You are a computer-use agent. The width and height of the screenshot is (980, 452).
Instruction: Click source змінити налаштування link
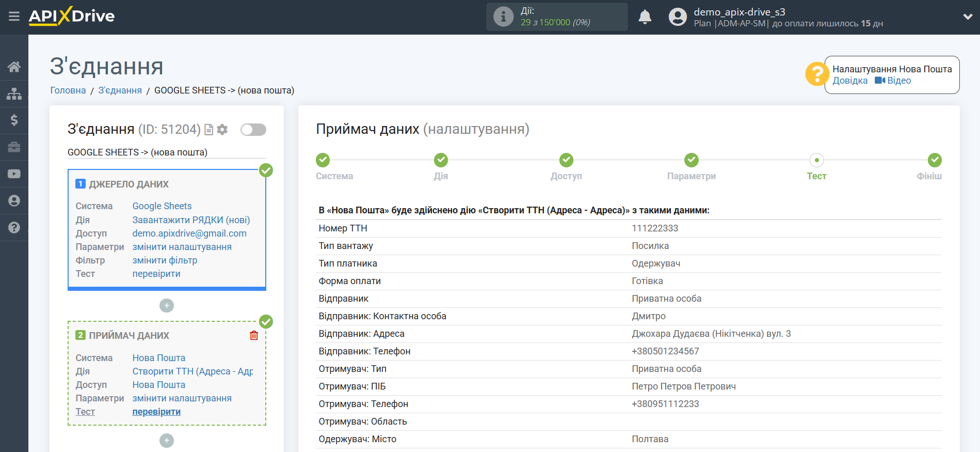(x=182, y=247)
